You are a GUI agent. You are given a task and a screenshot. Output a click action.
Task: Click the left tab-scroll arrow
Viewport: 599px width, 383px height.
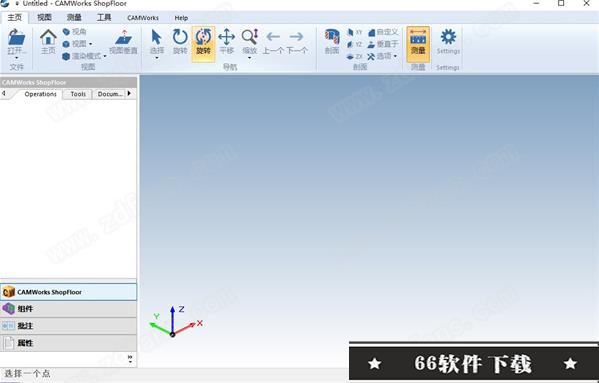click(x=3, y=94)
